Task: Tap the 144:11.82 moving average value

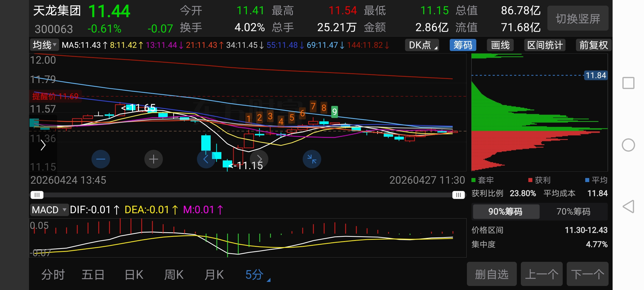Action: pos(368,45)
